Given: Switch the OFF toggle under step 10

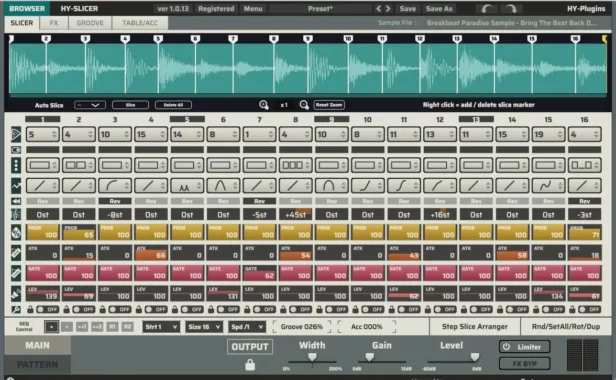Looking at the screenshot, I should 373,309.
